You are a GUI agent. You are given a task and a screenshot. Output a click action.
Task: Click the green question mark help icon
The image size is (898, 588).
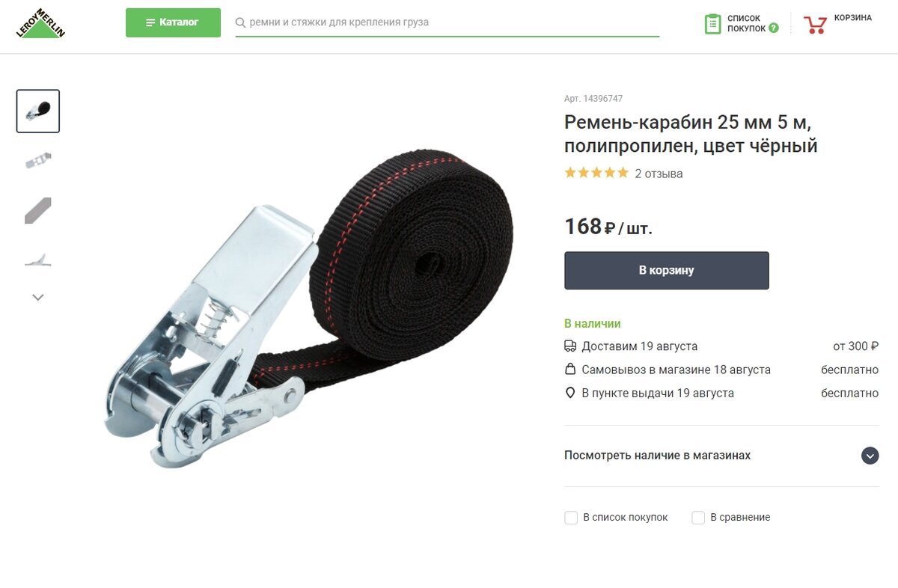[x=774, y=28]
